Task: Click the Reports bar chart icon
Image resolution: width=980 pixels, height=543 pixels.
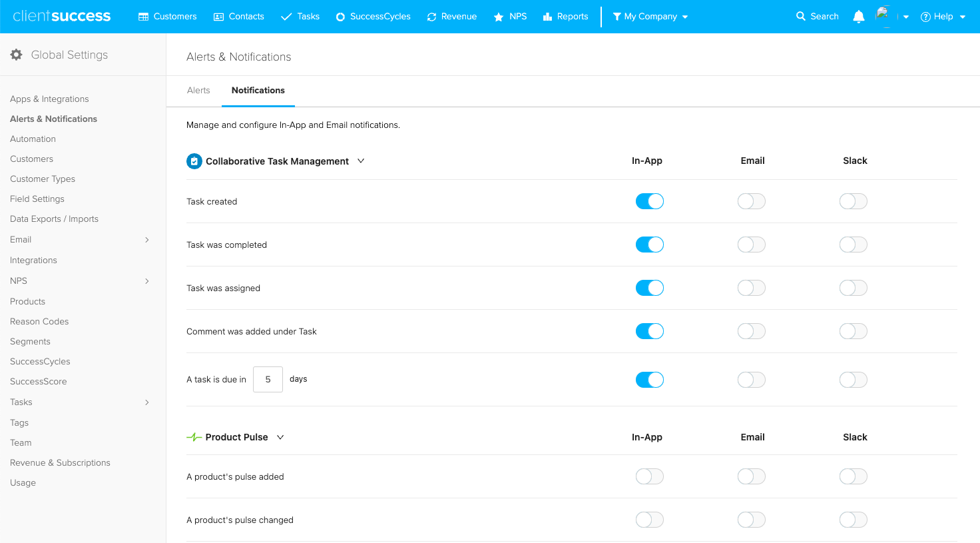Action: point(547,17)
